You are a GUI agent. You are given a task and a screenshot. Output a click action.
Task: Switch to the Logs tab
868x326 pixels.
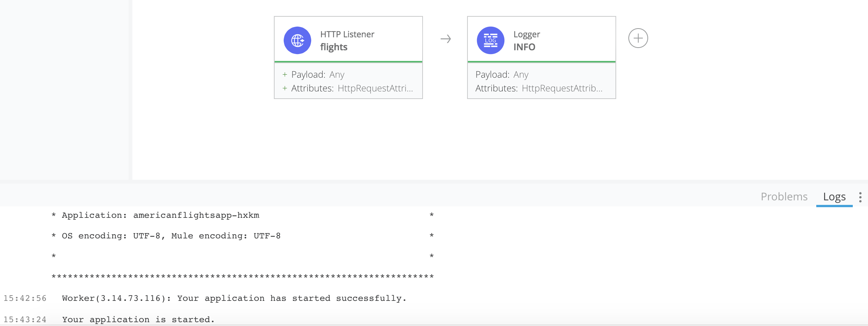click(x=834, y=197)
